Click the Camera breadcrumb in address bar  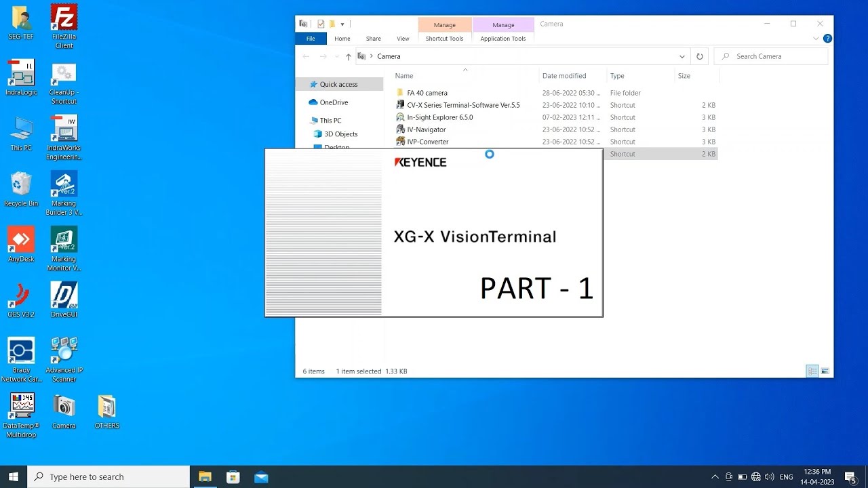pos(389,56)
